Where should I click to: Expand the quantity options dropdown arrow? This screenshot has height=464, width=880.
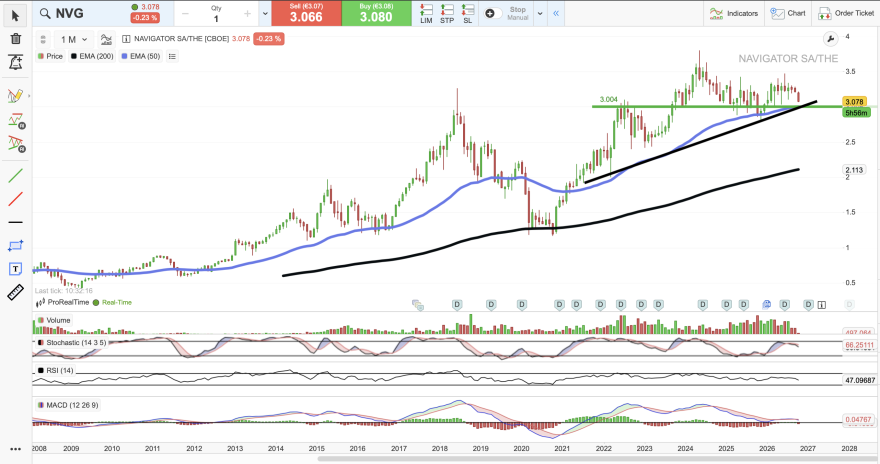click(x=265, y=13)
